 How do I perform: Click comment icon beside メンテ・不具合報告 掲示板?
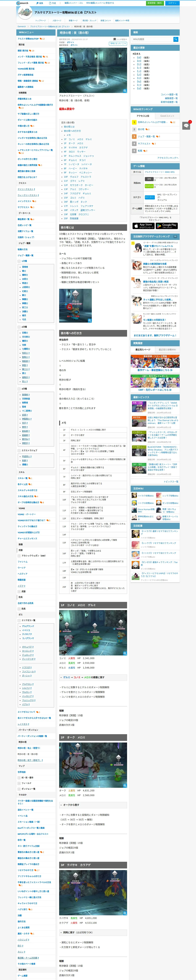(x=44, y=57)
